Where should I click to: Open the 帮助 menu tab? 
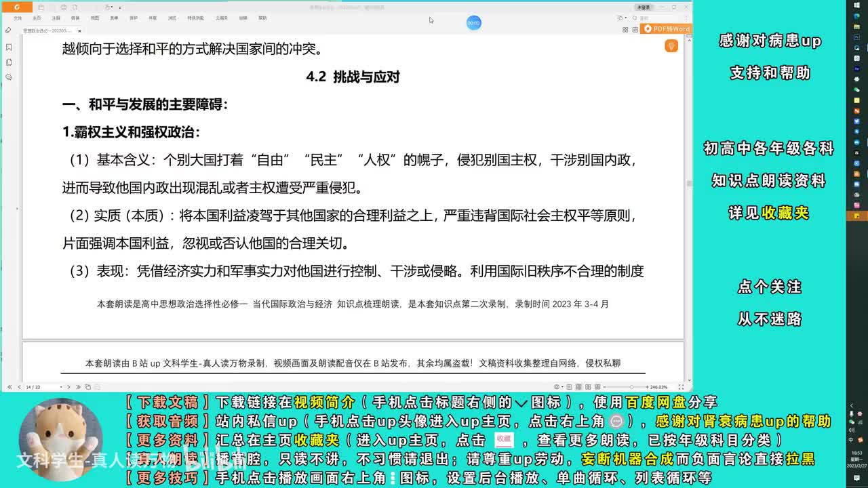click(x=262, y=18)
